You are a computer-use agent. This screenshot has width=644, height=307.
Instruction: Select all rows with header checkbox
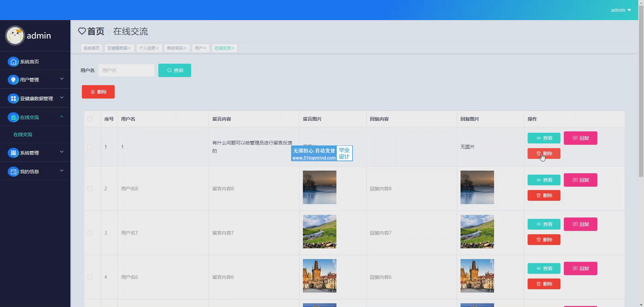tap(90, 119)
